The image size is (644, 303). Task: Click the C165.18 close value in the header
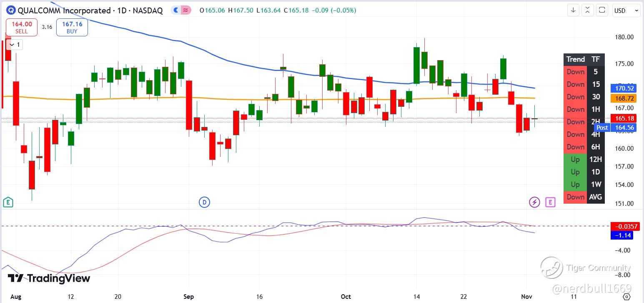(296, 10)
